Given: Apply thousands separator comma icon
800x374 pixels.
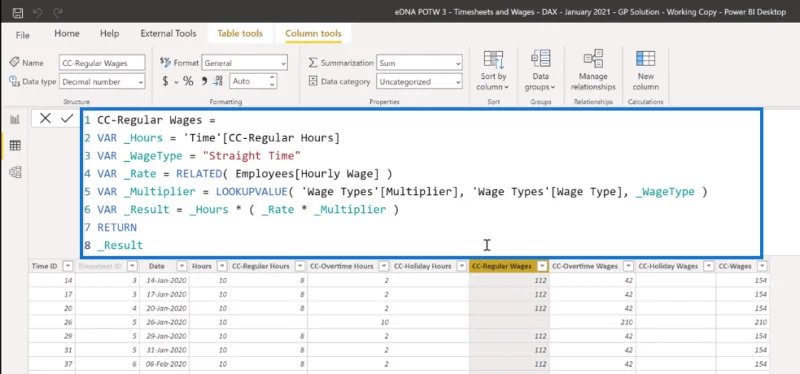Looking at the screenshot, I should [204, 81].
